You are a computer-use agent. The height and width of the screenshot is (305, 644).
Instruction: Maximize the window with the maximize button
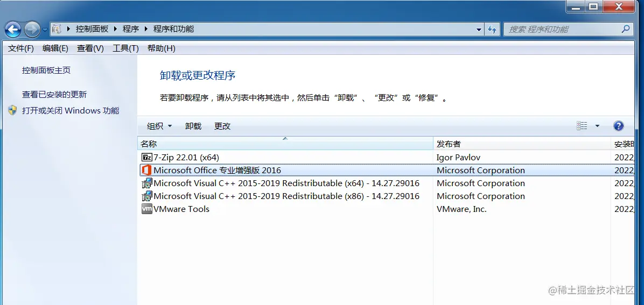593,6
